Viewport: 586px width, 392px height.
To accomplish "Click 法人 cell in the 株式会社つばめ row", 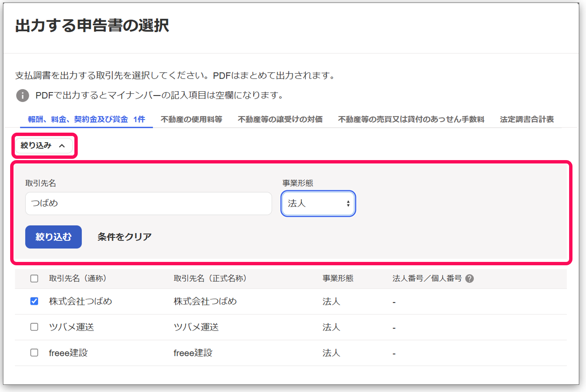I will point(331,301).
